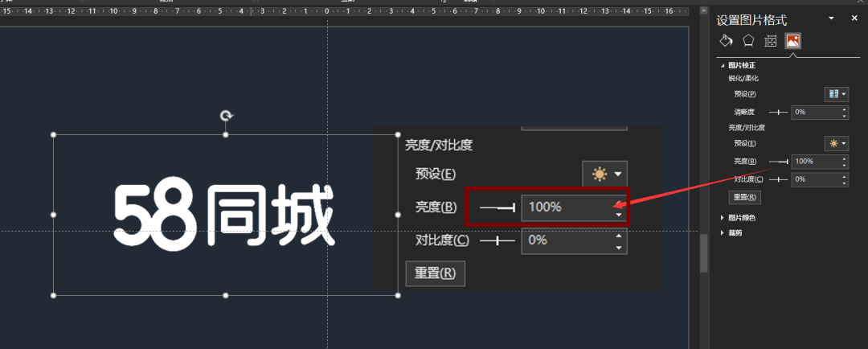Open the Size & Properties tab icon

coord(770,40)
